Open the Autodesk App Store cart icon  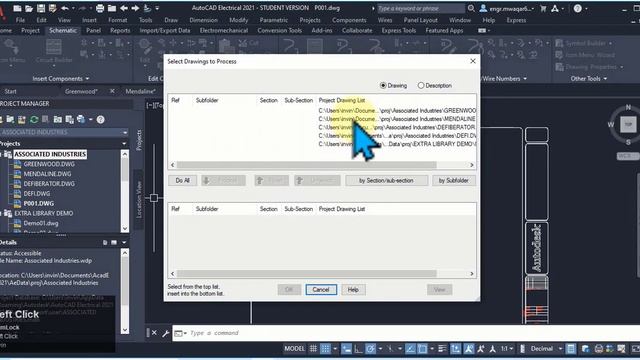point(543,8)
